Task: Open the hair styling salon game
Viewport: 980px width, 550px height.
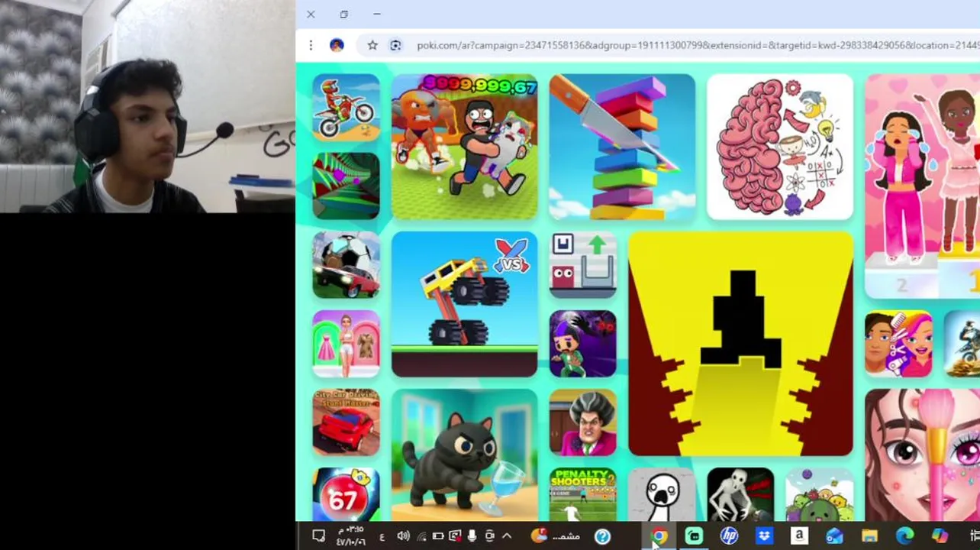Action: [898, 344]
